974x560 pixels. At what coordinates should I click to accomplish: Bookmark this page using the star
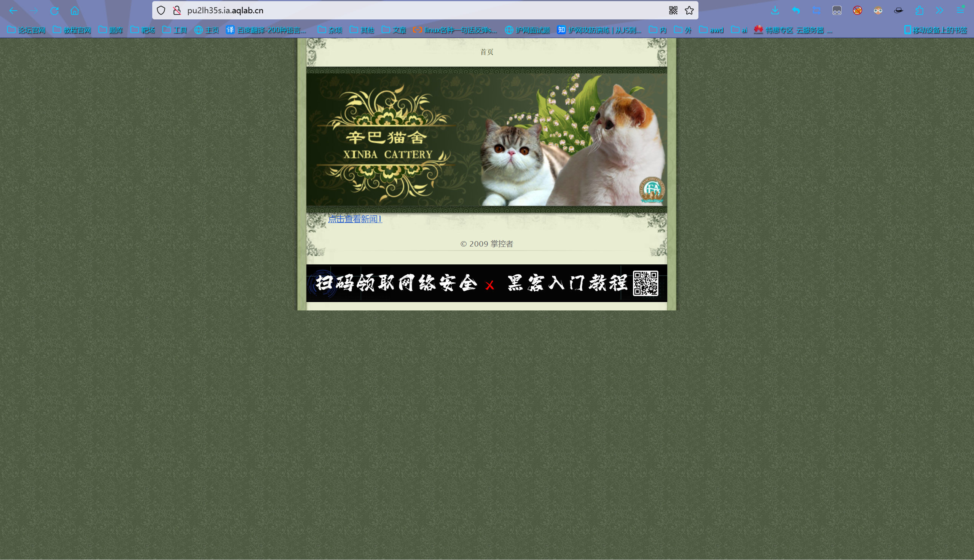pos(688,10)
